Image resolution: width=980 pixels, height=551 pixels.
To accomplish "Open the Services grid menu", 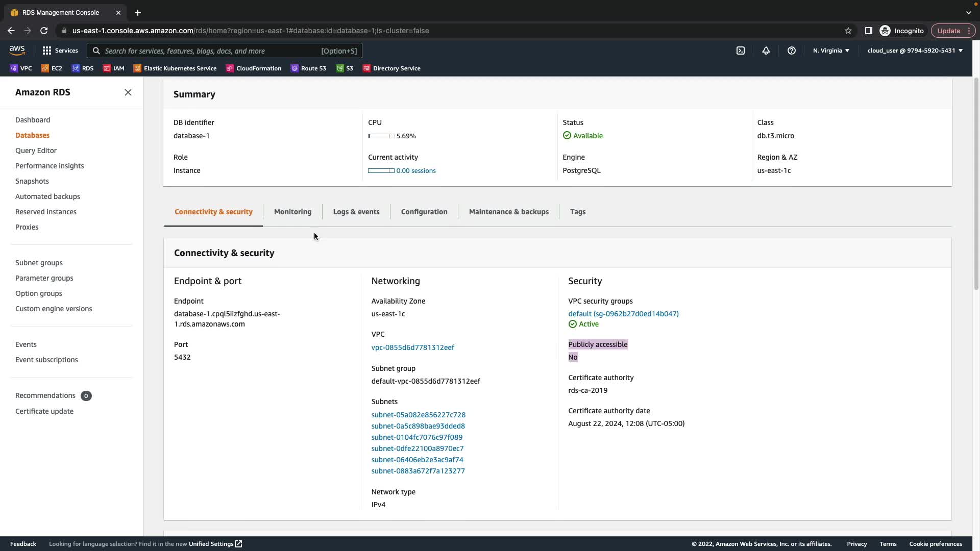I will click(x=60, y=51).
